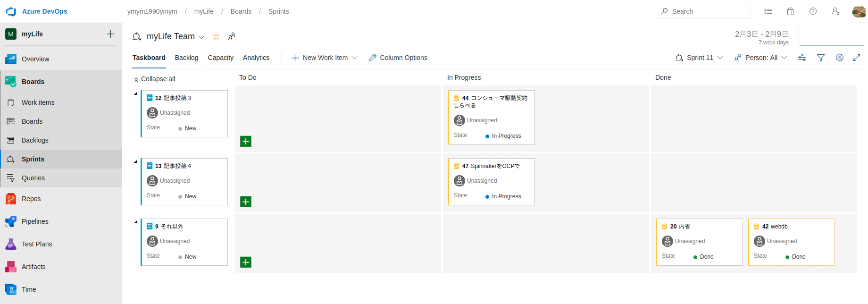
Task: Click the Search input box
Action: pyautogui.click(x=704, y=11)
